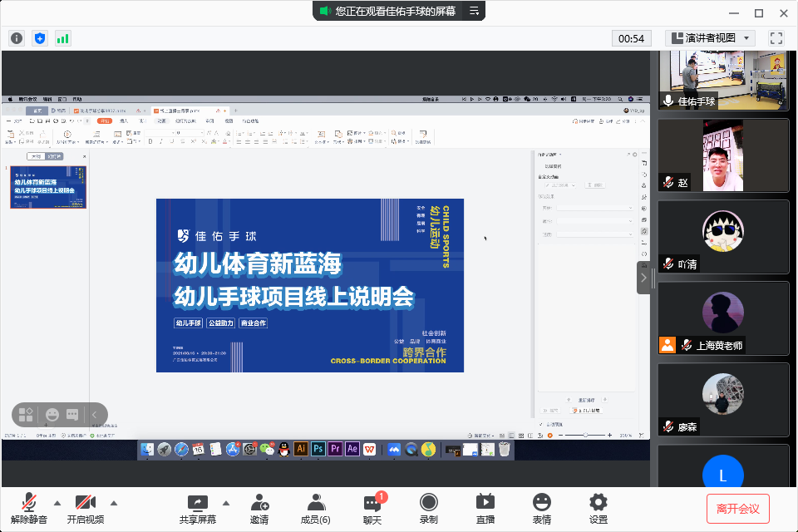Click 佳佑手球's video thumbnail
The width and height of the screenshot is (798, 532).
[x=723, y=79]
